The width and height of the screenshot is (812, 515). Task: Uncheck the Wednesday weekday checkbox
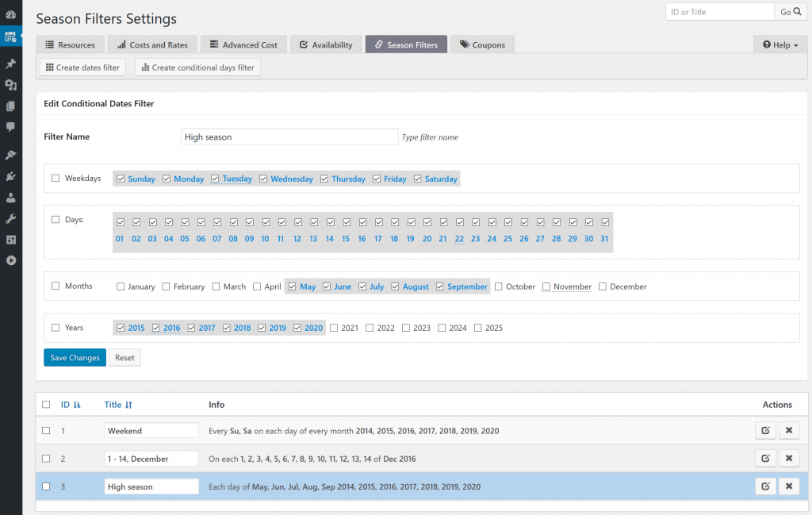point(262,179)
